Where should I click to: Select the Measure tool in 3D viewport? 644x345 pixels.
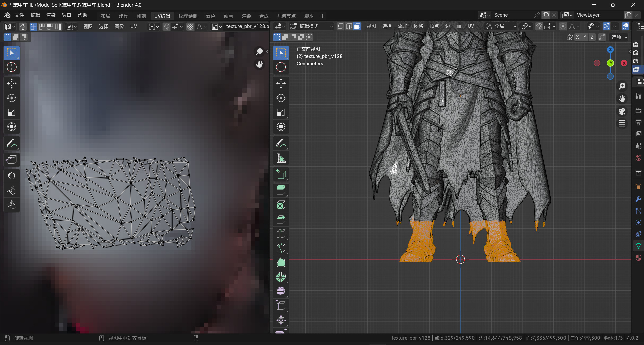tap(281, 158)
